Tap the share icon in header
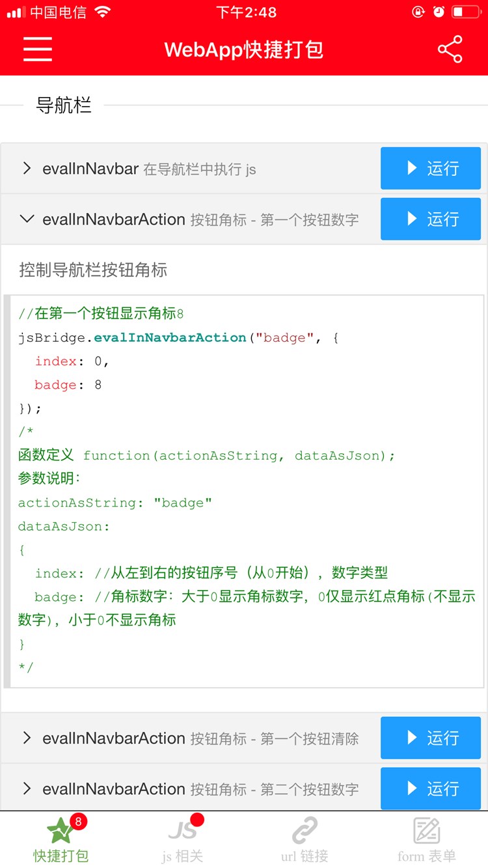This screenshot has height=868, width=488. (450, 49)
